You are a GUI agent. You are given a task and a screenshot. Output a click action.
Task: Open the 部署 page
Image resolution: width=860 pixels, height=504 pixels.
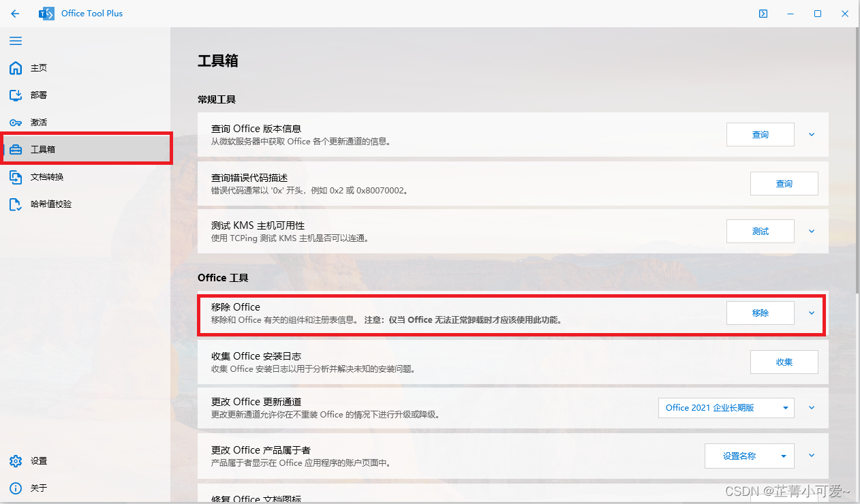85,95
